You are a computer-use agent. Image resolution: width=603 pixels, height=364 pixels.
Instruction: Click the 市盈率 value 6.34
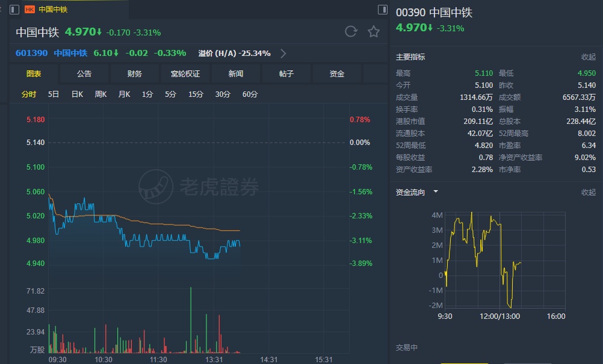point(589,145)
